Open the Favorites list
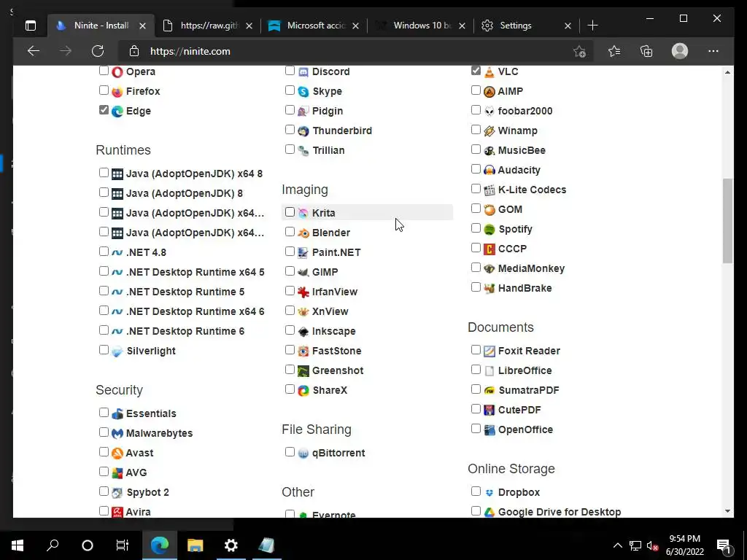The height and width of the screenshot is (560, 747). point(614,51)
